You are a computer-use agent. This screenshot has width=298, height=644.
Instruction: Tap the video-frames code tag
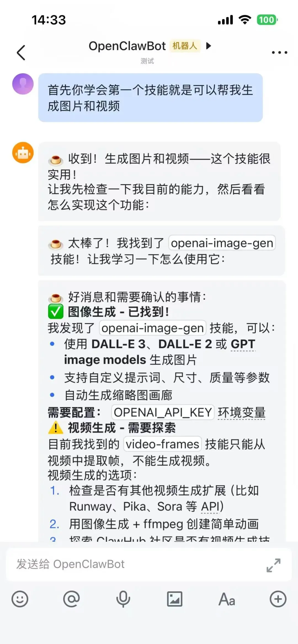[x=163, y=444]
